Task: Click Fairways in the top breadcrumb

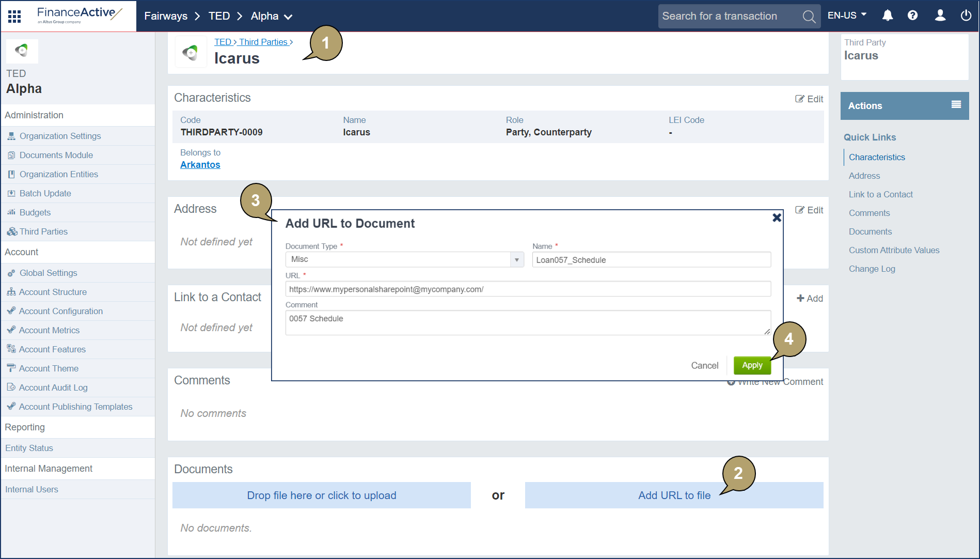Action: [x=166, y=16]
